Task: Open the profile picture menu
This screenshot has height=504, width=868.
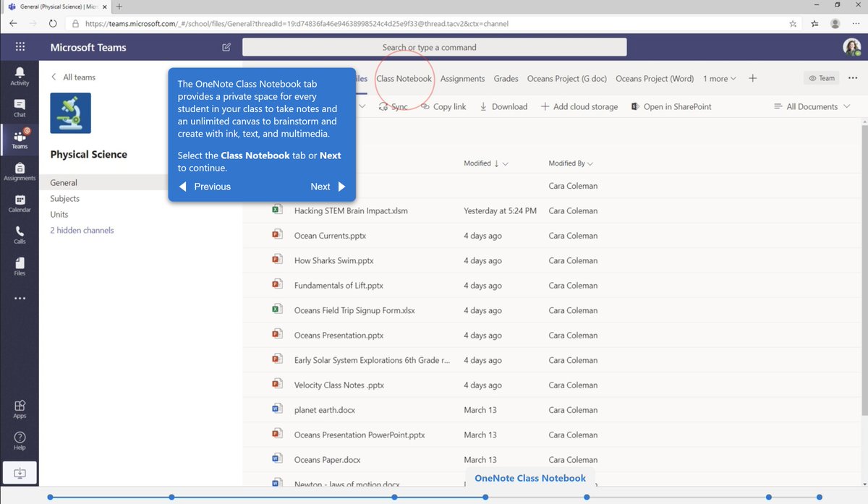Action: coord(851,47)
